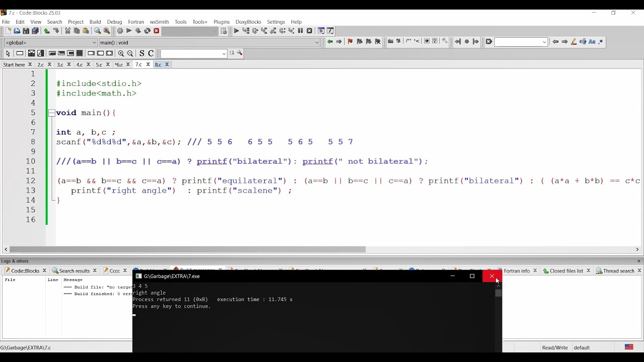Open the Build menu
The image size is (644, 362).
[95, 22]
